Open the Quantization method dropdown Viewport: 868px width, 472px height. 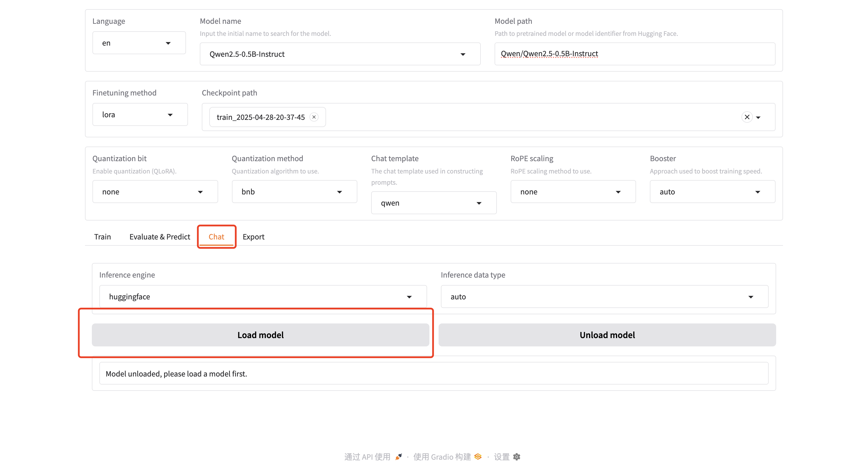[x=294, y=192]
